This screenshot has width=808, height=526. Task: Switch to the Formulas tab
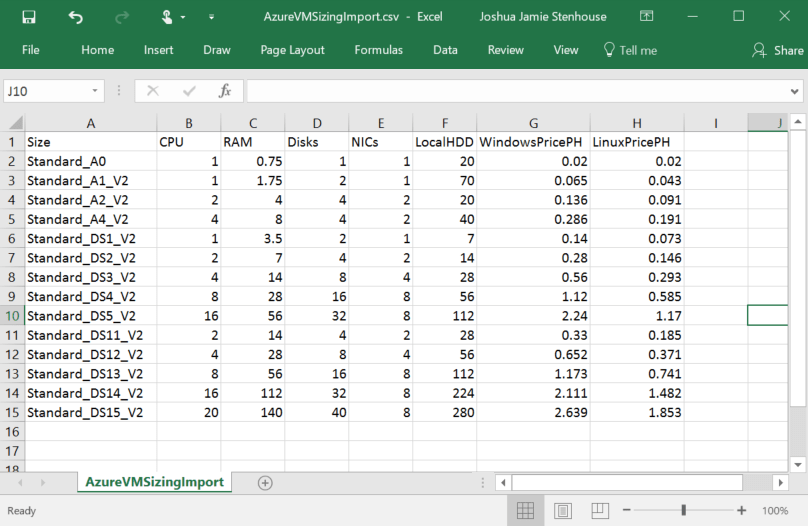click(x=378, y=50)
